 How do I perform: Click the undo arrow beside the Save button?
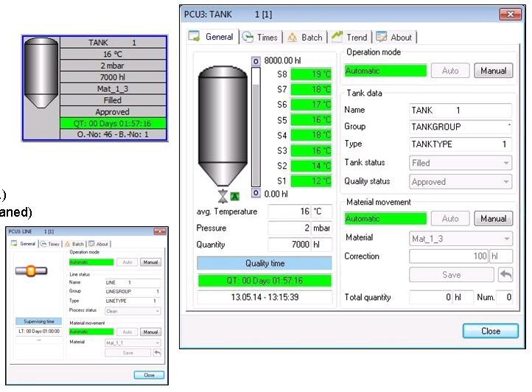click(506, 275)
